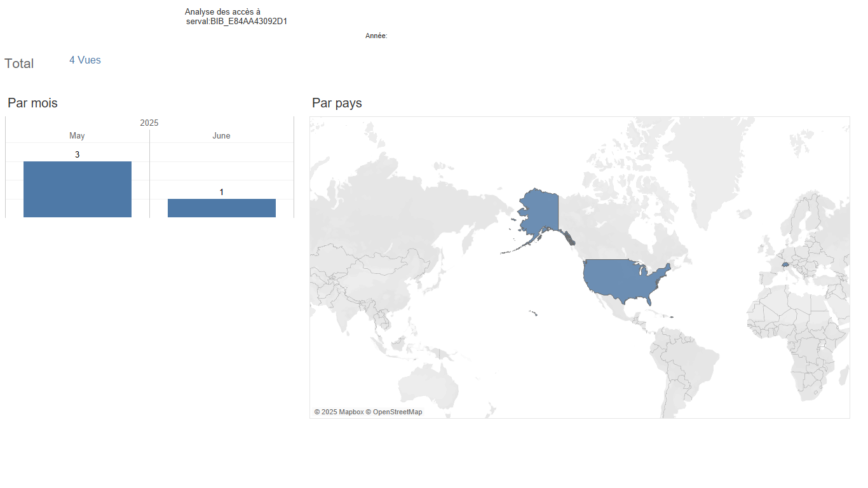The height and width of the screenshot is (488, 868).
Task: Click the '2025' year header in the chart
Action: [149, 123]
